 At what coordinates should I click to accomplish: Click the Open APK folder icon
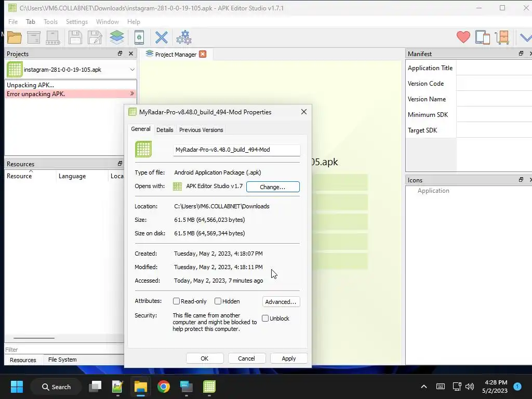[x=14, y=37]
